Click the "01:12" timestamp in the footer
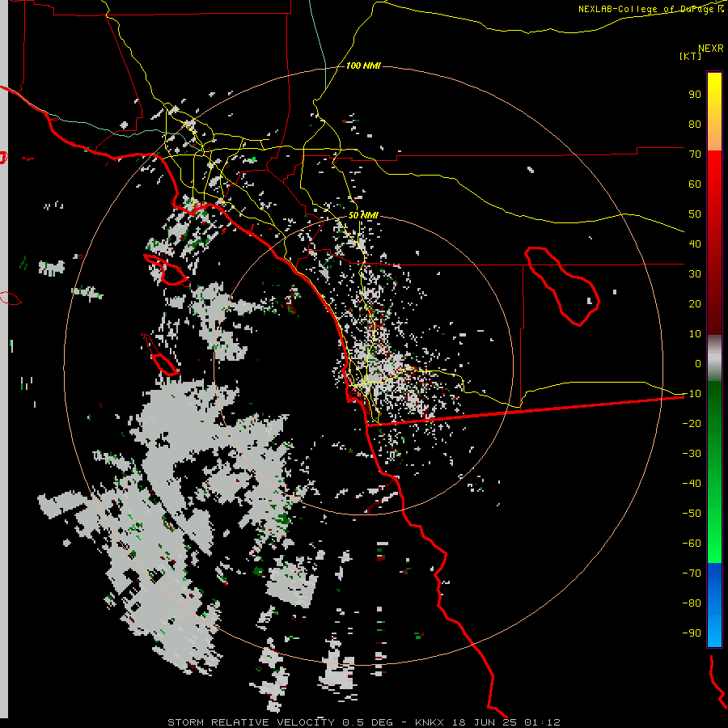The width and height of the screenshot is (728, 728). (542, 722)
